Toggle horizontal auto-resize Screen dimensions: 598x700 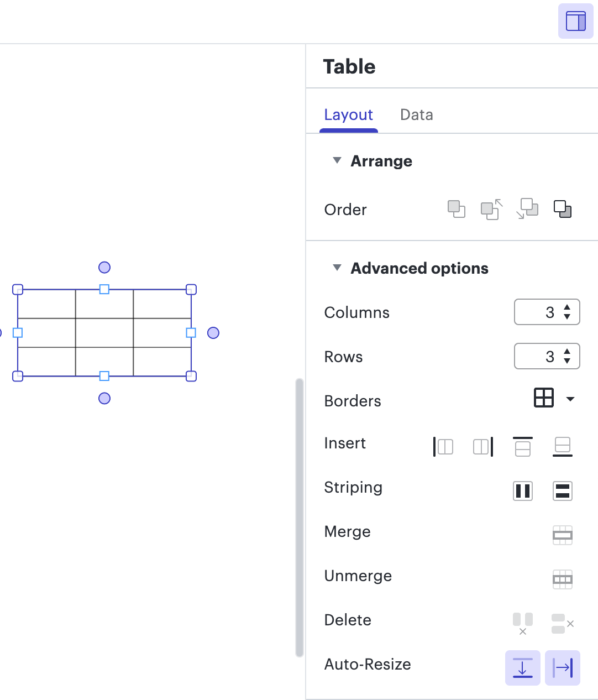click(563, 668)
